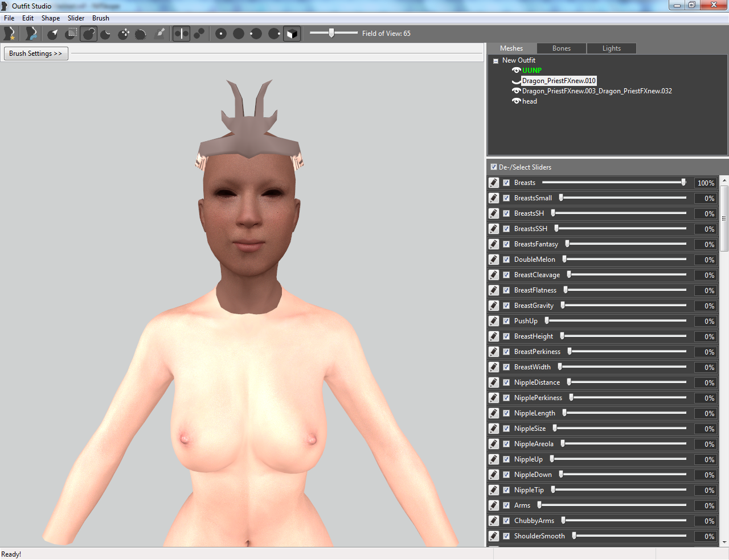Click the New Project toolbar icon
The width and height of the screenshot is (729, 560).
point(9,34)
